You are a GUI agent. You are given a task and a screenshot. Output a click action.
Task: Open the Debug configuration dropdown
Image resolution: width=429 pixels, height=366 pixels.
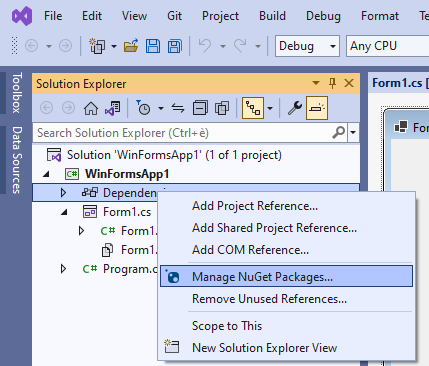coord(307,46)
